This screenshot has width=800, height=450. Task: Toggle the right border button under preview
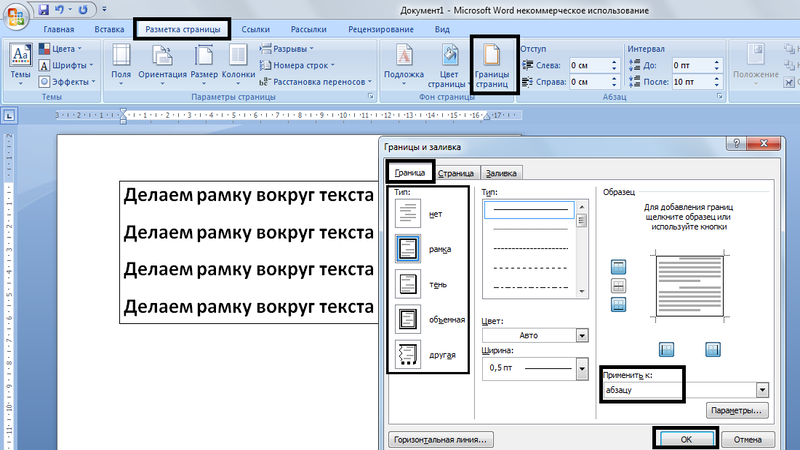pyautogui.click(x=713, y=349)
